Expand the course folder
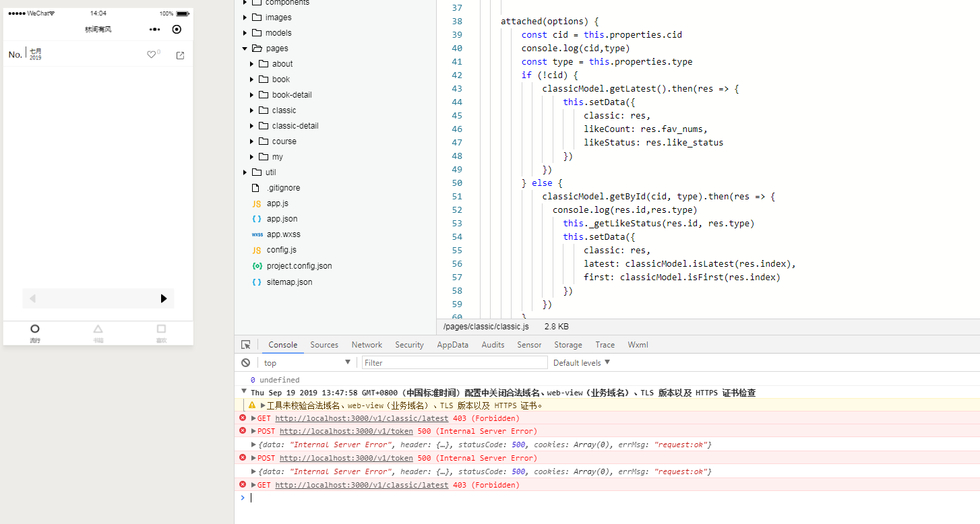 point(252,141)
